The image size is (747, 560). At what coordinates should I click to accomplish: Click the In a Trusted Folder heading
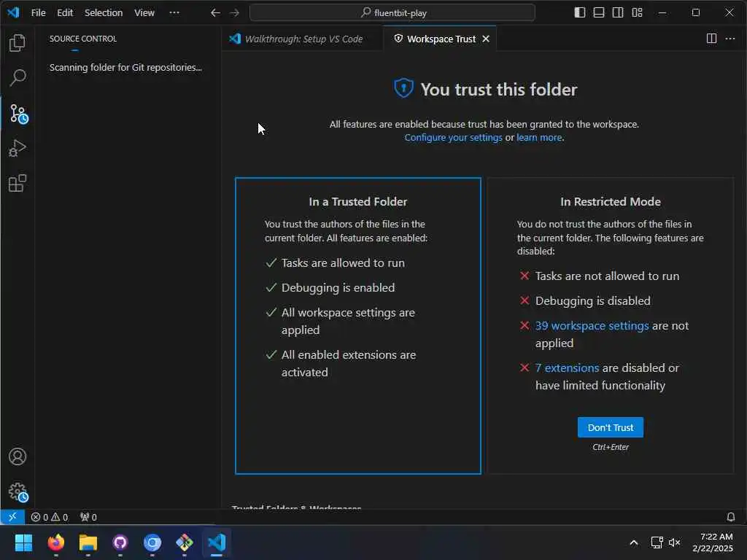tap(357, 201)
